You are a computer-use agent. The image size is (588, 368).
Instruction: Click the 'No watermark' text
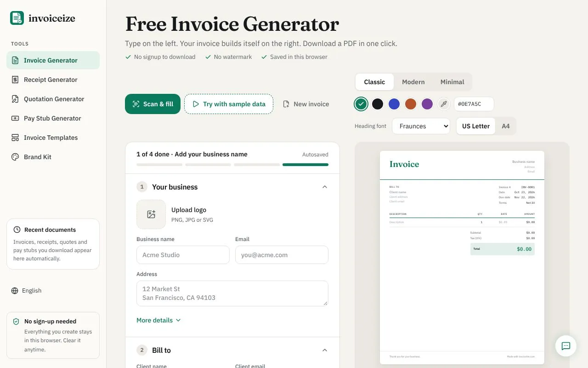pos(233,57)
